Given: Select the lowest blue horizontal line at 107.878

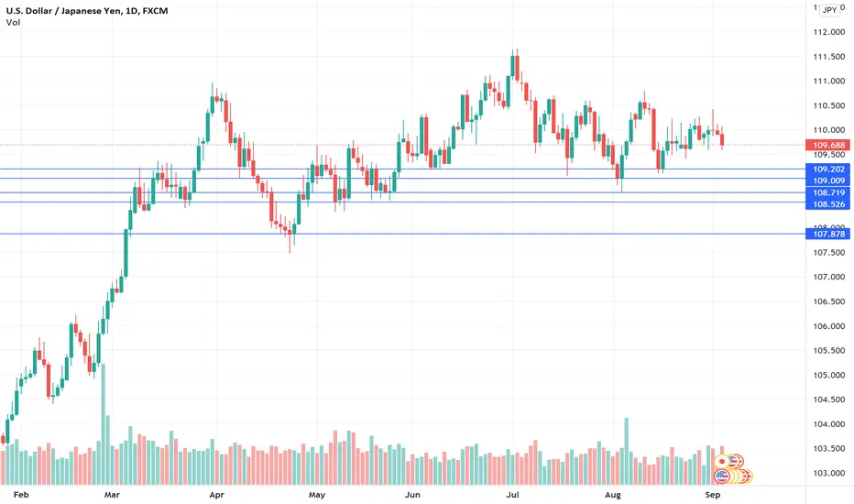Looking at the screenshot, I should pyautogui.click(x=403, y=234).
